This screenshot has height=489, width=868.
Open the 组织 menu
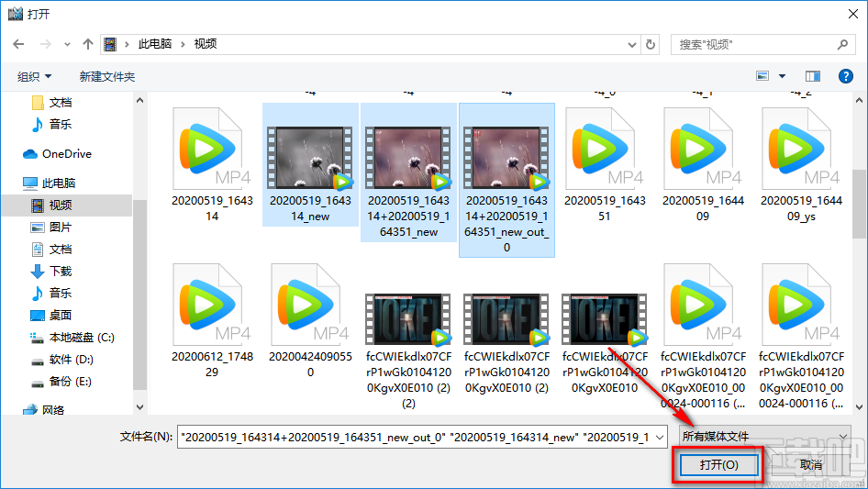(x=34, y=76)
